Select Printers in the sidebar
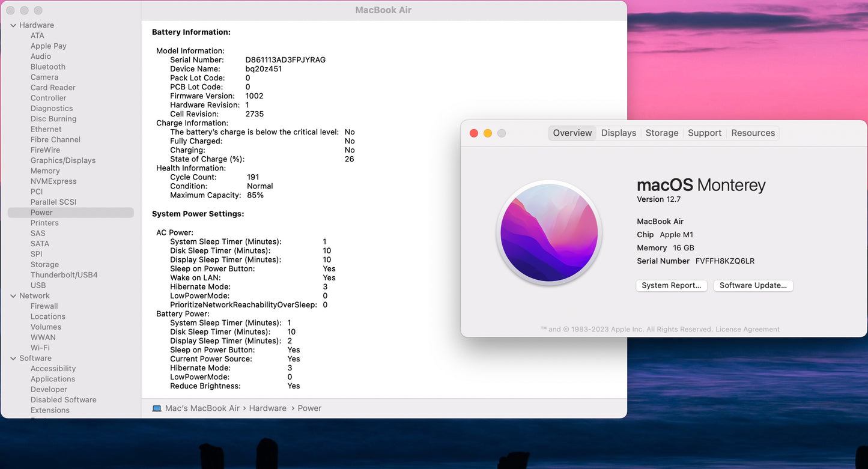The image size is (868, 469). [x=44, y=223]
